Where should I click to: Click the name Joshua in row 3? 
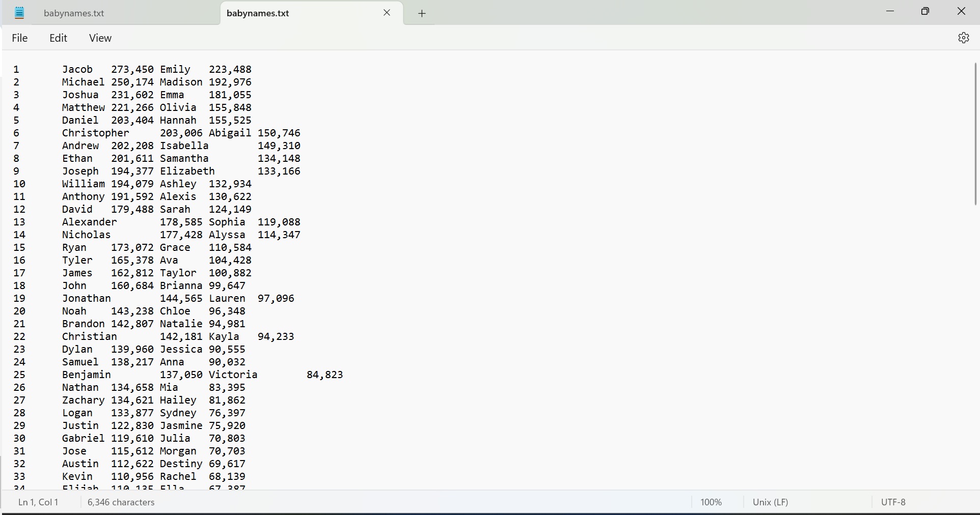pyautogui.click(x=80, y=95)
